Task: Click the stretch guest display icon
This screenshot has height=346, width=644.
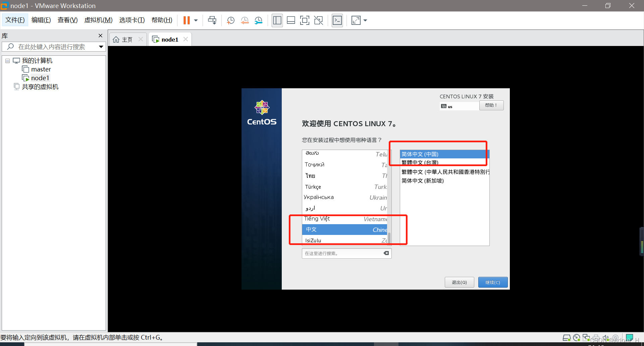Action: tap(356, 20)
